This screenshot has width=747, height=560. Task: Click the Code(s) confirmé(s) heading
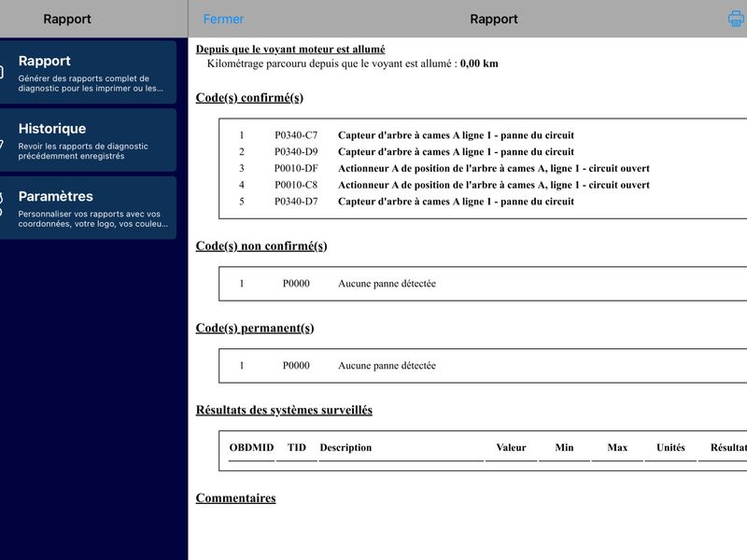[249, 98]
